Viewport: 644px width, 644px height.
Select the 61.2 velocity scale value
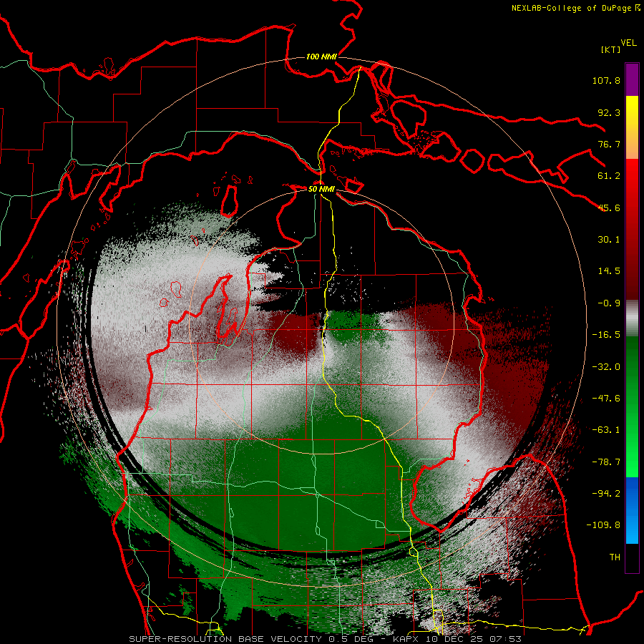(609, 176)
